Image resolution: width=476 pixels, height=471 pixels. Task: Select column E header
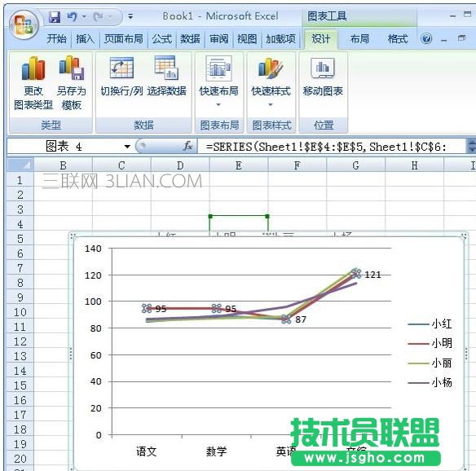(x=239, y=165)
